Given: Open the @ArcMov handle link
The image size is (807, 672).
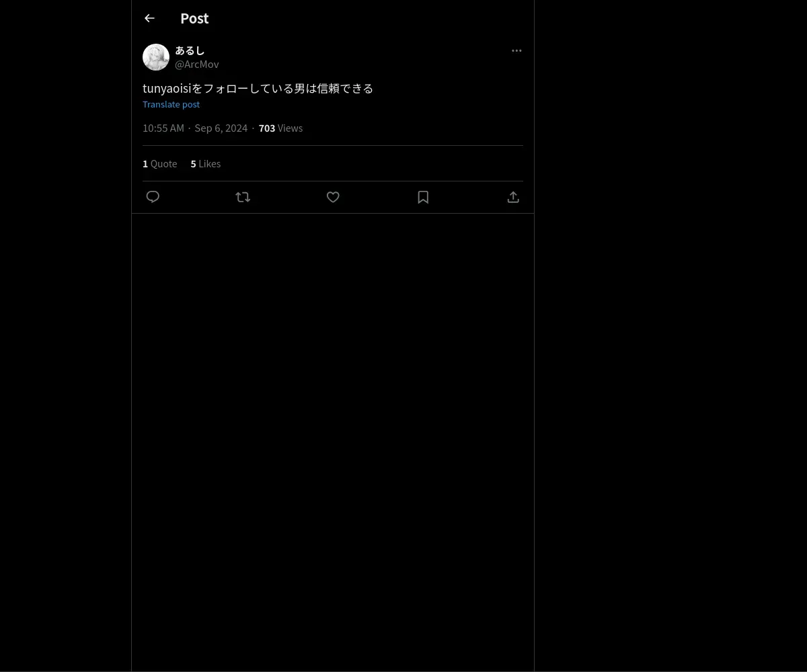Looking at the screenshot, I should coord(197,64).
